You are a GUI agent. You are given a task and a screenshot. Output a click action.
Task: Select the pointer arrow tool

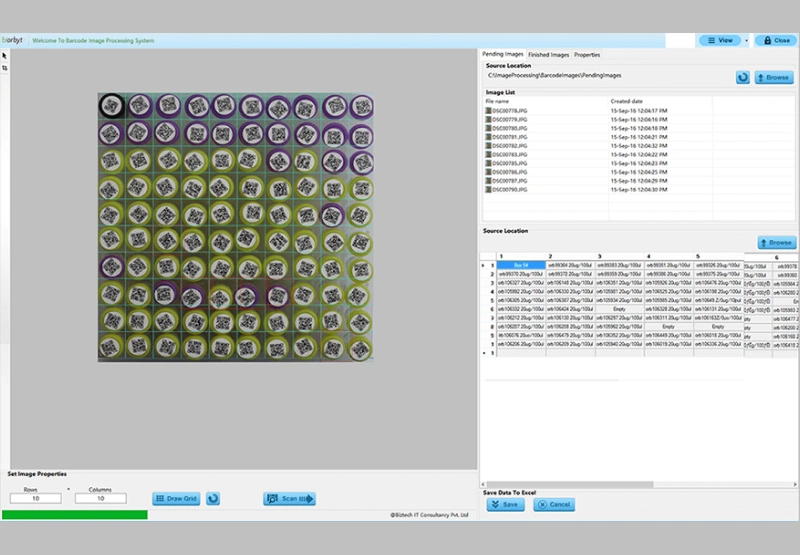pyautogui.click(x=4, y=56)
